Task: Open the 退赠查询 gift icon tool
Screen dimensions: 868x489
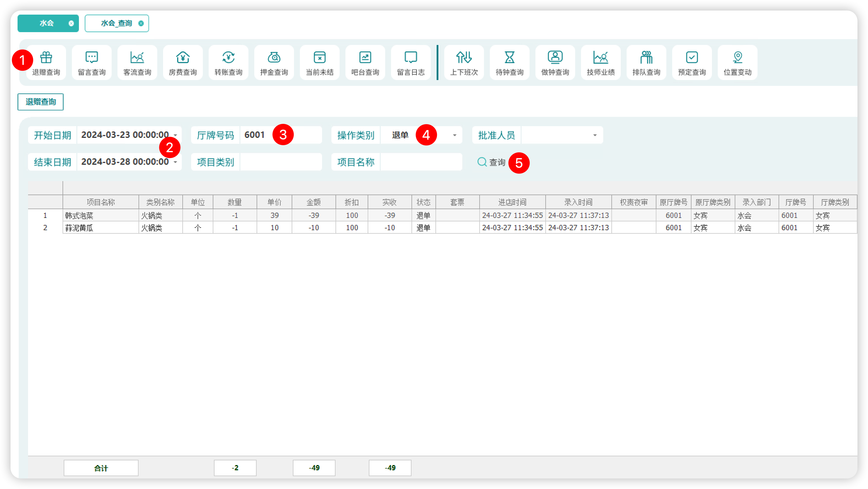Action: [x=46, y=63]
